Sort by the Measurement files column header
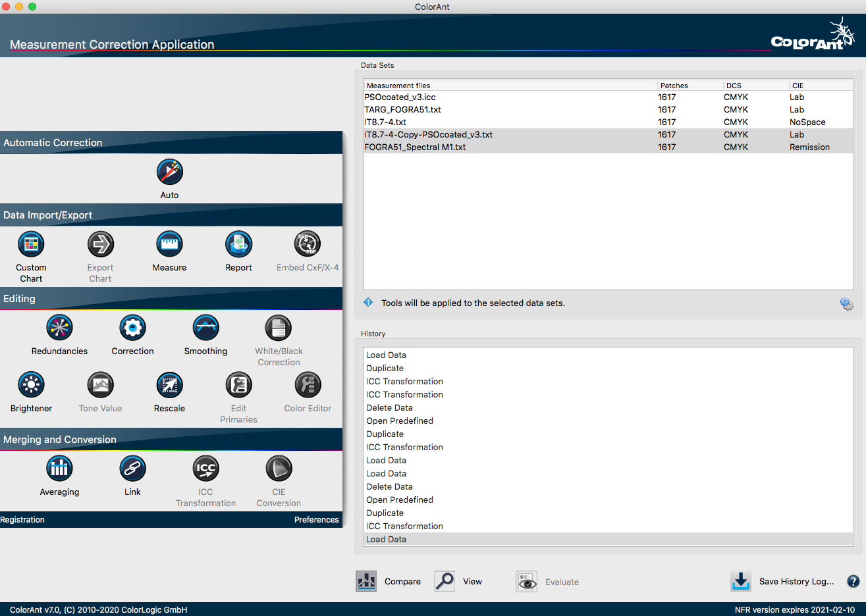The image size is (866, 616). (x=510, y=86)
